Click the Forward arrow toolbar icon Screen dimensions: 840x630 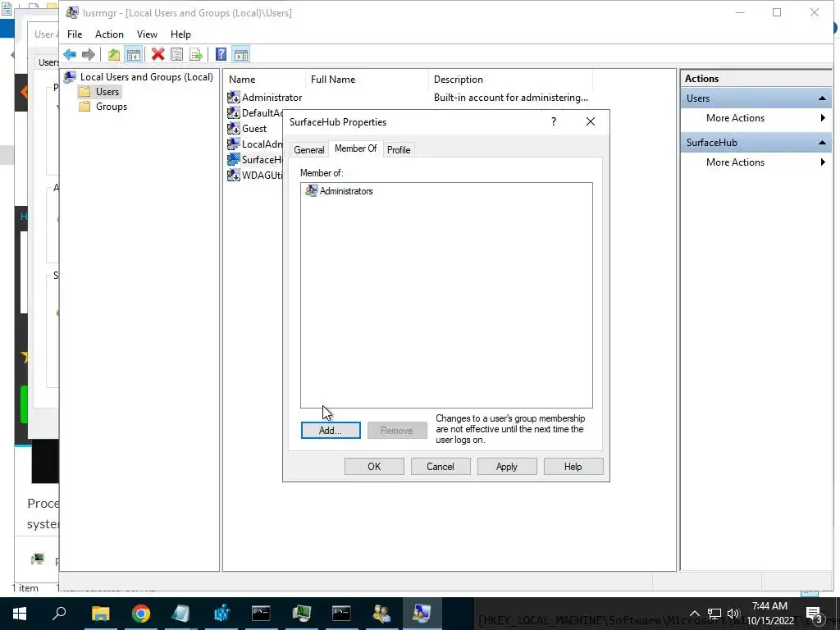[89, 54]
